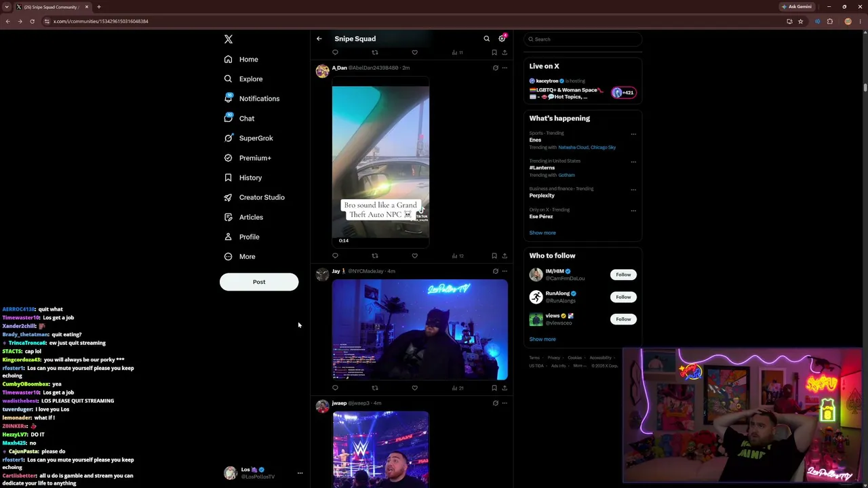Go back using the Snipe Squad header arrow

pyautogui.click(x=319, y=39)
